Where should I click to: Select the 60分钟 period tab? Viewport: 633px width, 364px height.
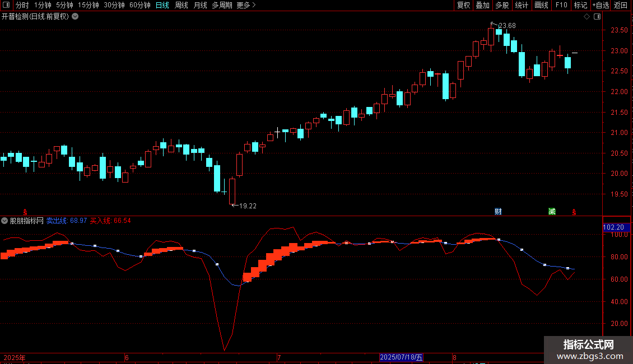[140, 5]
